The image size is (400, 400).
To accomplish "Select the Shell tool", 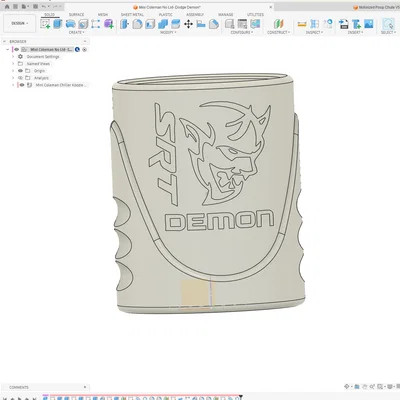I will pyautogui.click(x=150, y=24).
